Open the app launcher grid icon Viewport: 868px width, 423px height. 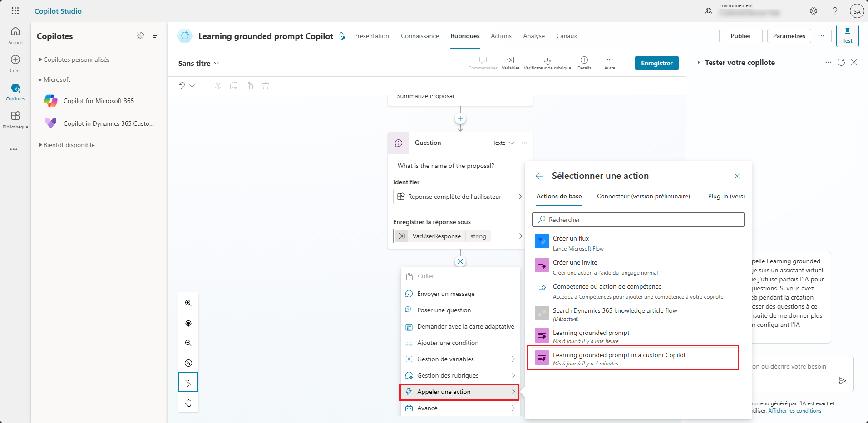pos(15,11)
